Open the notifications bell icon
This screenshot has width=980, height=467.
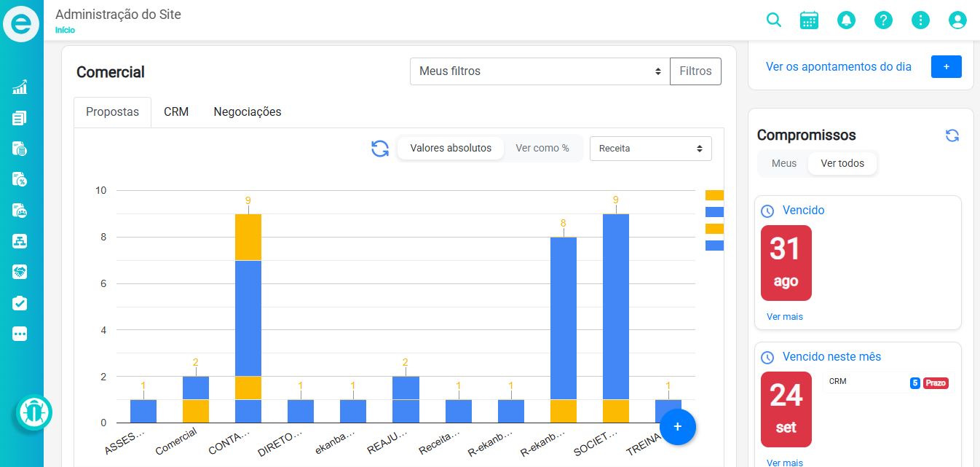pos(846,20)
